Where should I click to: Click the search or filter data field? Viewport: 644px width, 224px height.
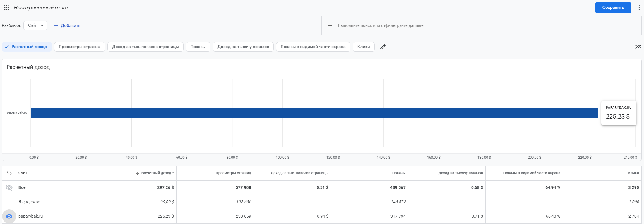pyautogui.click(x=381, y=25)
